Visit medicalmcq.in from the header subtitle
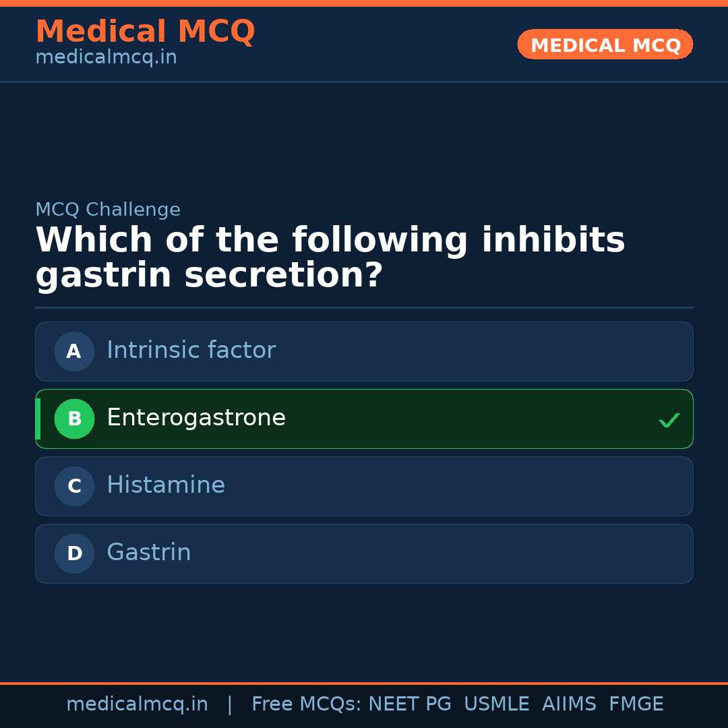Screen dimensions: 728x728 [x=105, y=57]
